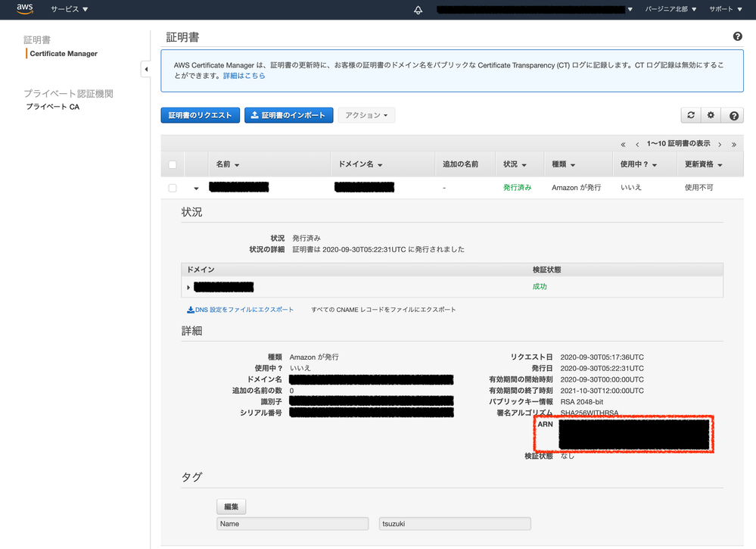Open the AWS home logo
This screenshot has width=756, height=549.
pos(24,8)
